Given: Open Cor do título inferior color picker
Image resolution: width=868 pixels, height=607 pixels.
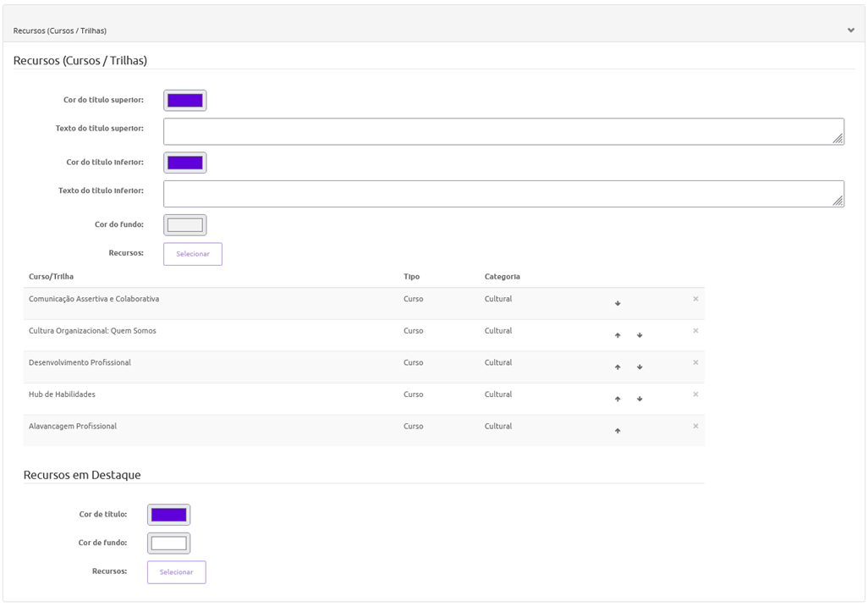Looking at the screenshot, I should [x=185, y=163].
